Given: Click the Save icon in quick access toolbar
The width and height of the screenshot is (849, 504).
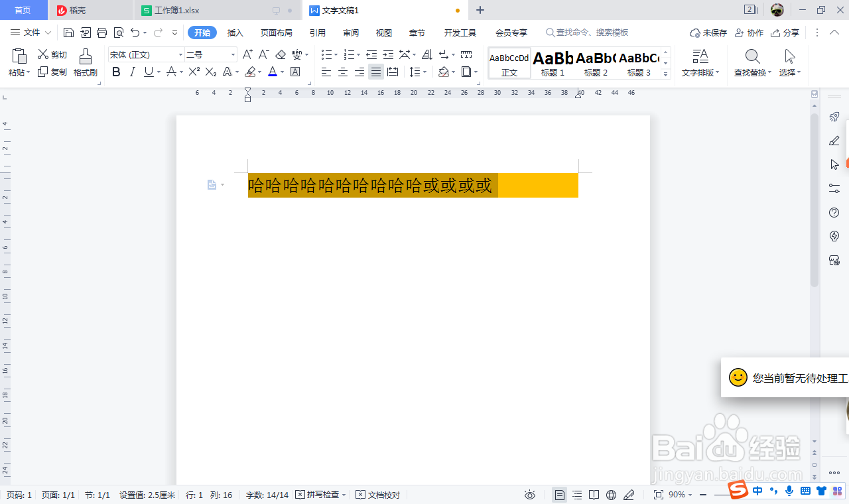Looking at the screenshot, I should pos(68,32).
